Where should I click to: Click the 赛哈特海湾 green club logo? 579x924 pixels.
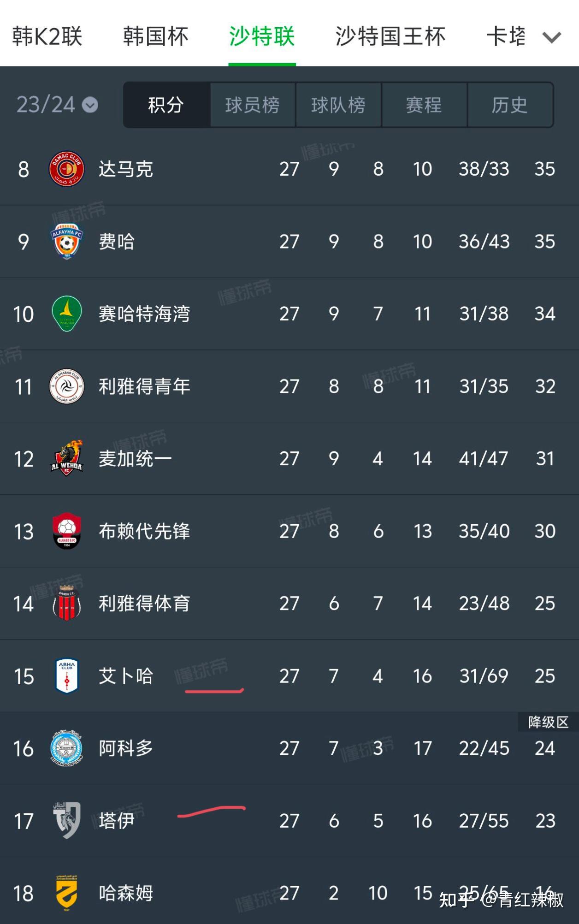[x=67, y=314]
